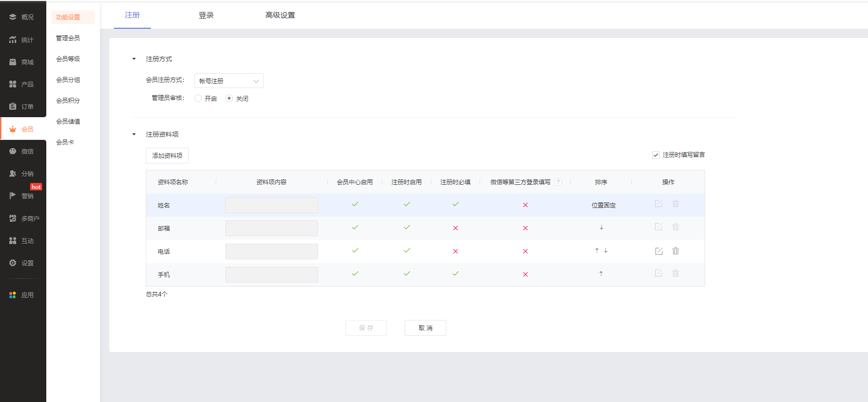Switch to 注册 tab
Image resolution: width=868 pixels, height=402 pixels.
click(x=132, y=15)
